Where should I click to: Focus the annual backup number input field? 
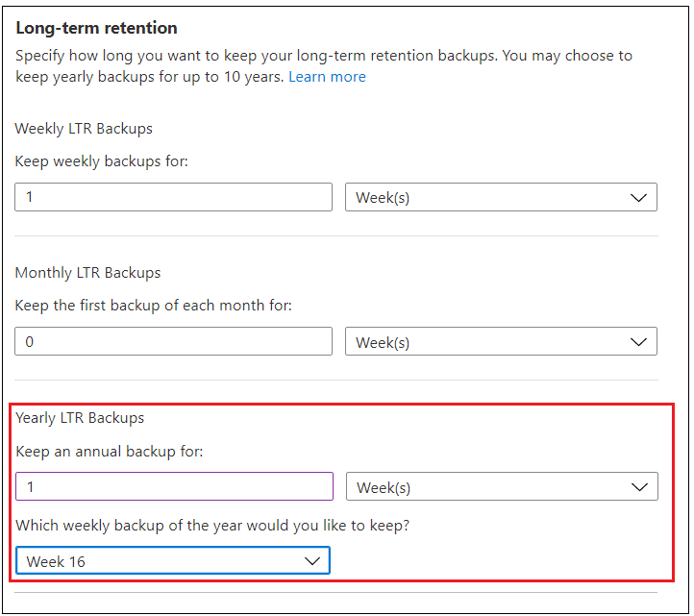coord(174,487)
